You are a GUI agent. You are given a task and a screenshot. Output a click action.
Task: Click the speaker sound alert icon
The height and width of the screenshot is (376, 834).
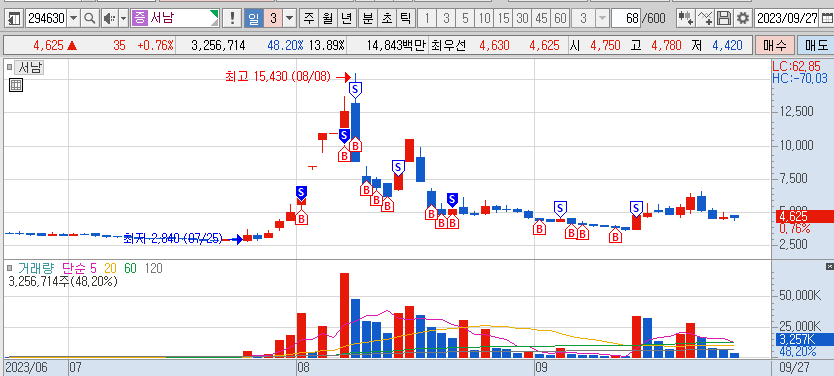click(x=109, y=19)
